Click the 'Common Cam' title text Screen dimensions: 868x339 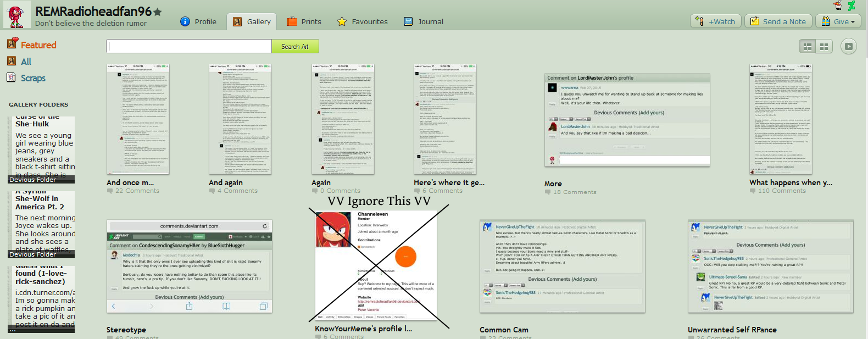pos(504,330)
